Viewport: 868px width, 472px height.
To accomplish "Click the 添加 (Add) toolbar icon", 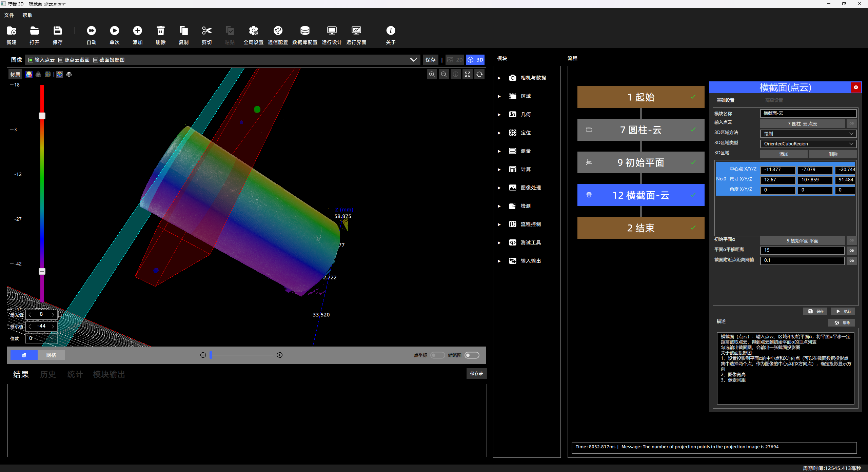I will pos(138,31).
